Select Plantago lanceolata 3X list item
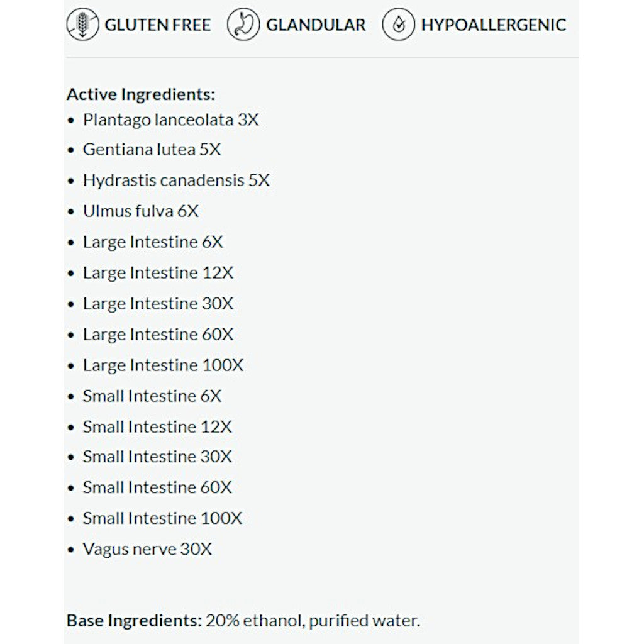Viewport: 644px width, 644px height. click(x=170, y=119)
